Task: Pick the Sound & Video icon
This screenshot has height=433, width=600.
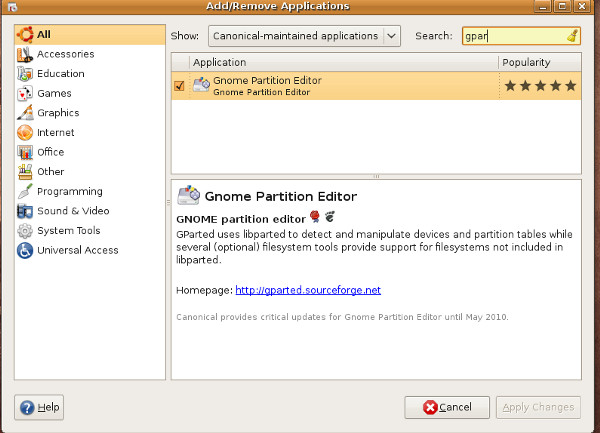Action: [25, 211]
